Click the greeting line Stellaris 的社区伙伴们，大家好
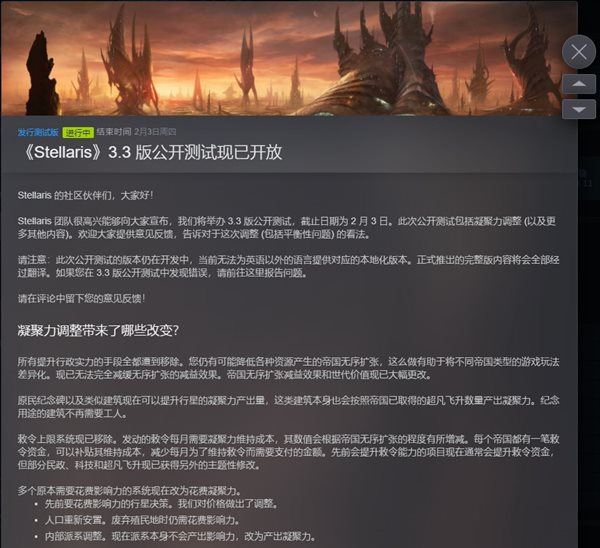This screenshot has width=600, height=548. point(85,195)
